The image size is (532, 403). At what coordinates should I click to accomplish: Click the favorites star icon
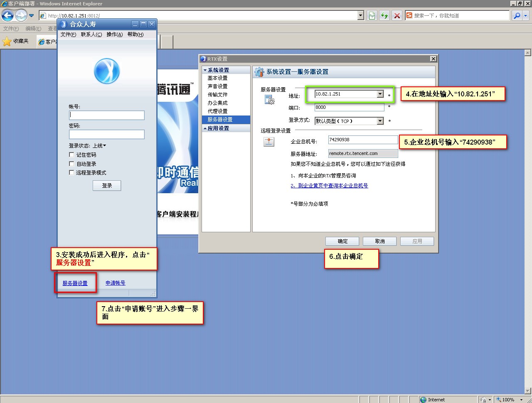7,41
